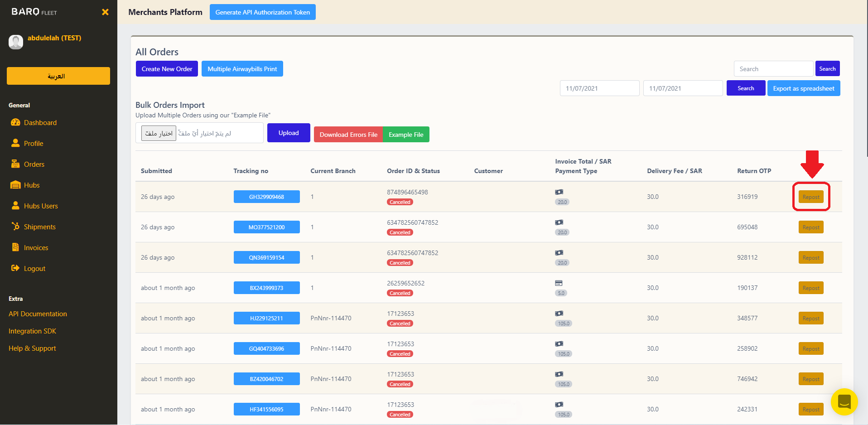Viewport: 868px width, 425px height.
Task: Navigate to Shipments
Action: pos(40,227)
